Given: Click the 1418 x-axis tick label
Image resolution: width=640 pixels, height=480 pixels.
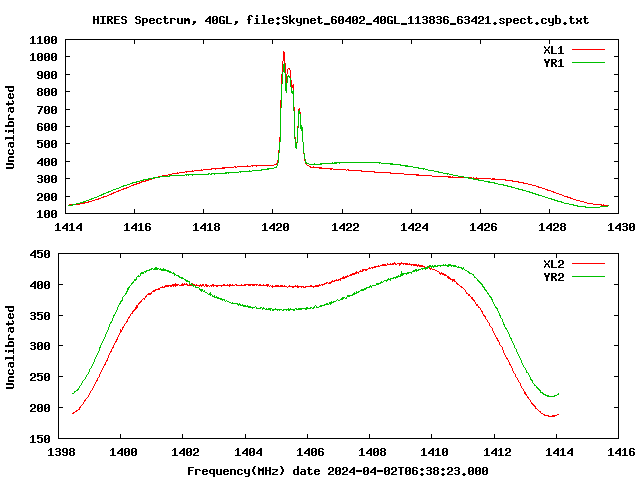Looking at the screenshot, I should coord(206,227).
